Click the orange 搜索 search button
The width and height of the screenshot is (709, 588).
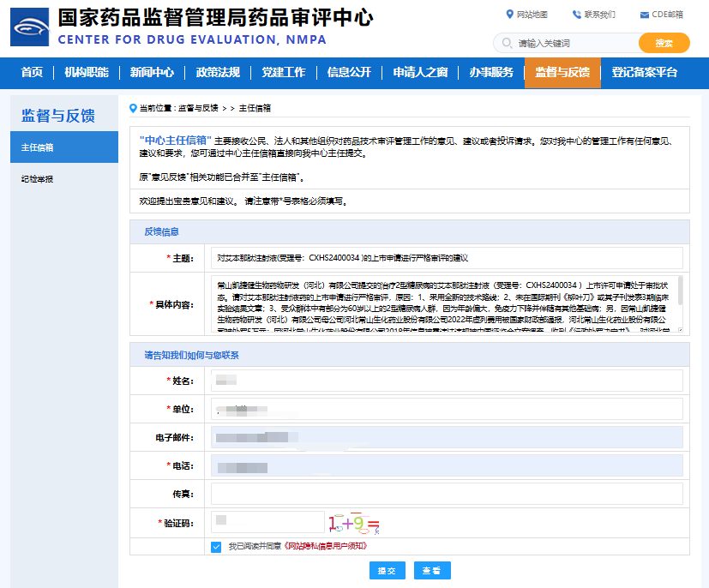click(664, 44)
